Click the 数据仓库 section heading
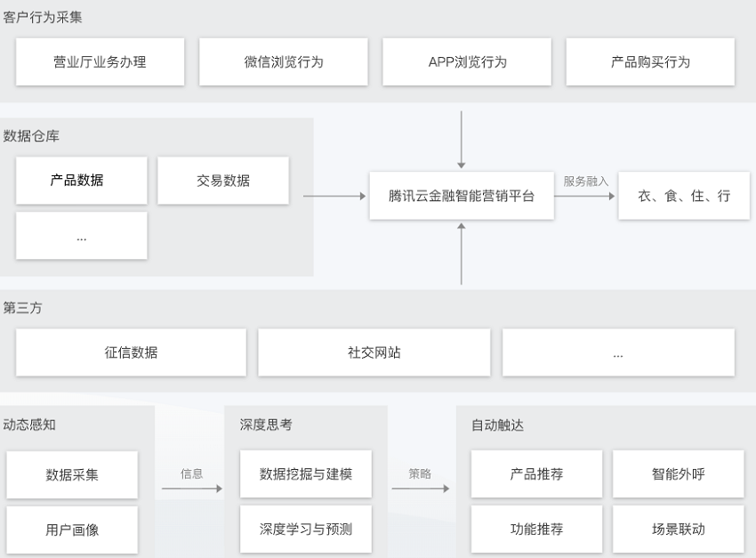This screenshot has height=558, width=756. pos(31,136)
